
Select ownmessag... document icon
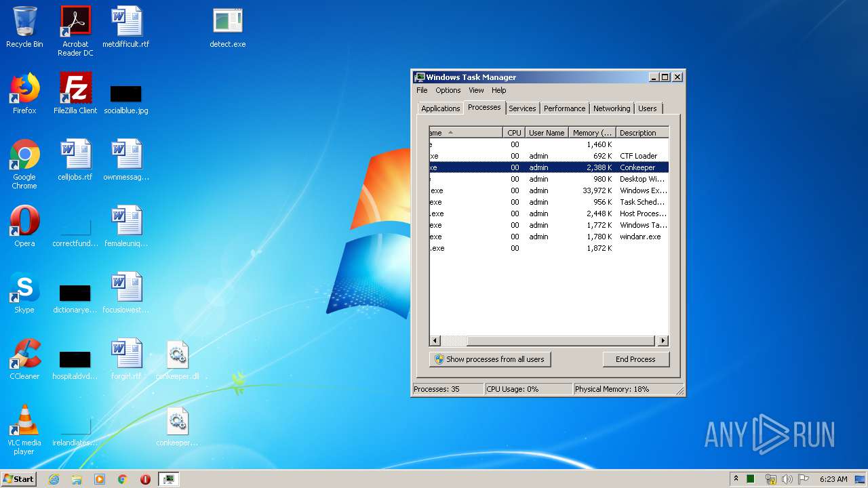coord(126,160)
